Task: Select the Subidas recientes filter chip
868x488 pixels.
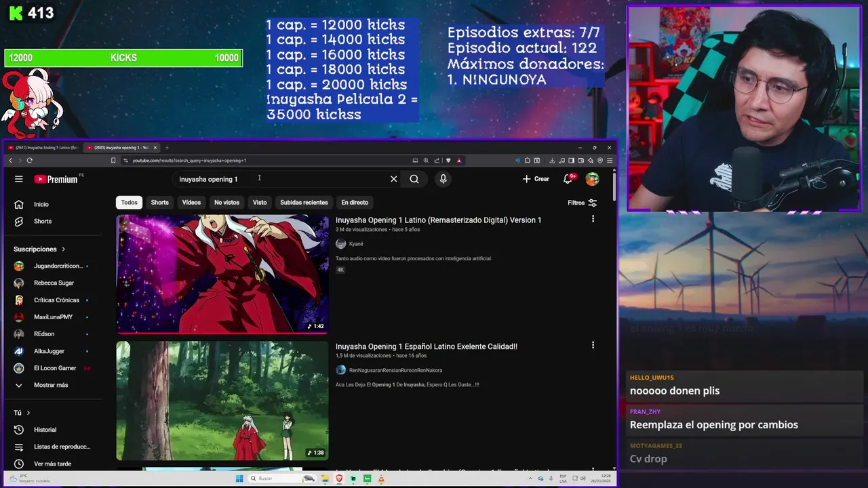Action: click(x=304, y=203)
